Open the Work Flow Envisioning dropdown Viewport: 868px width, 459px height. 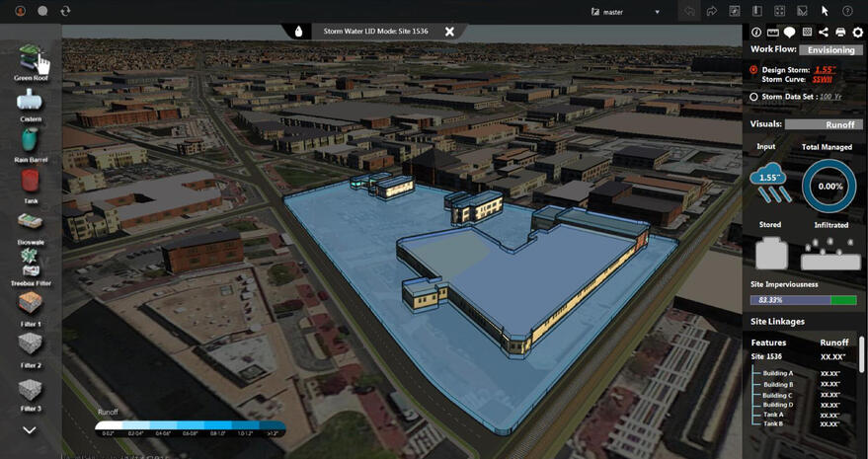point(829,49)
